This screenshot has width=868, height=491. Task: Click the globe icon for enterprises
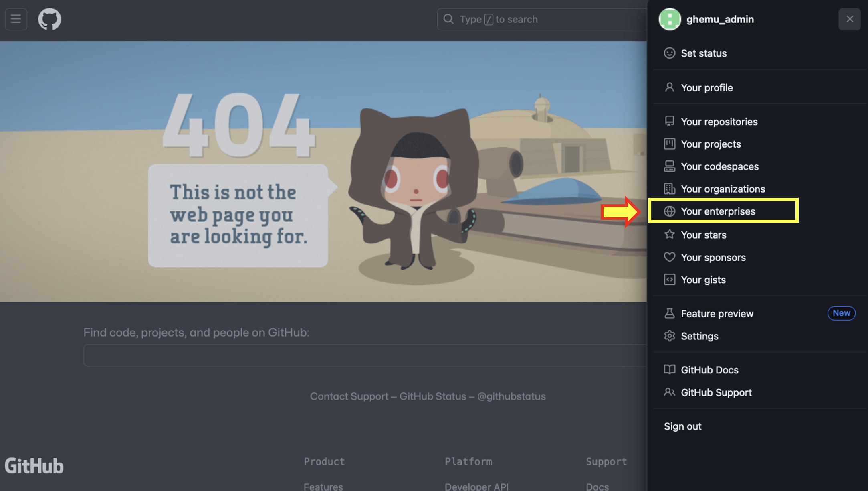(669, 211)
